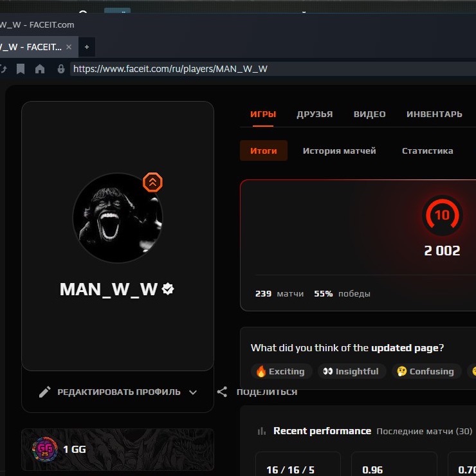Click the 239 матчи stat

tap(279, 293)
